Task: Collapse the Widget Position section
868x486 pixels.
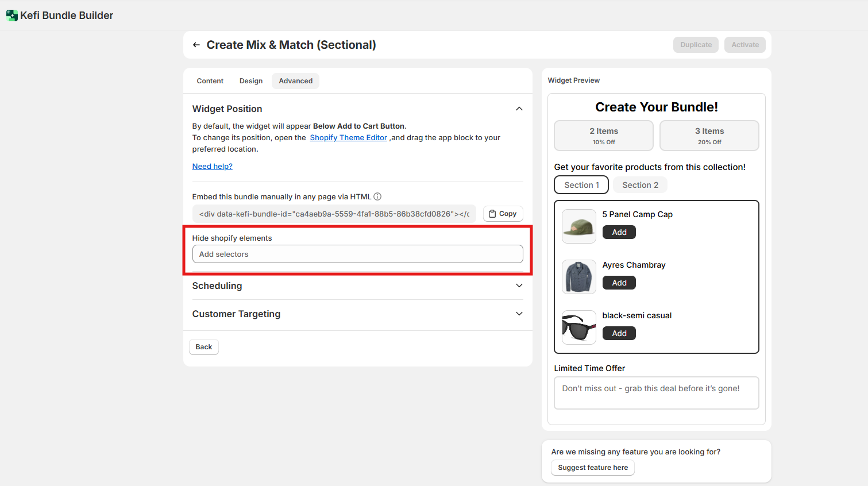Action: [x=519, y=109]
